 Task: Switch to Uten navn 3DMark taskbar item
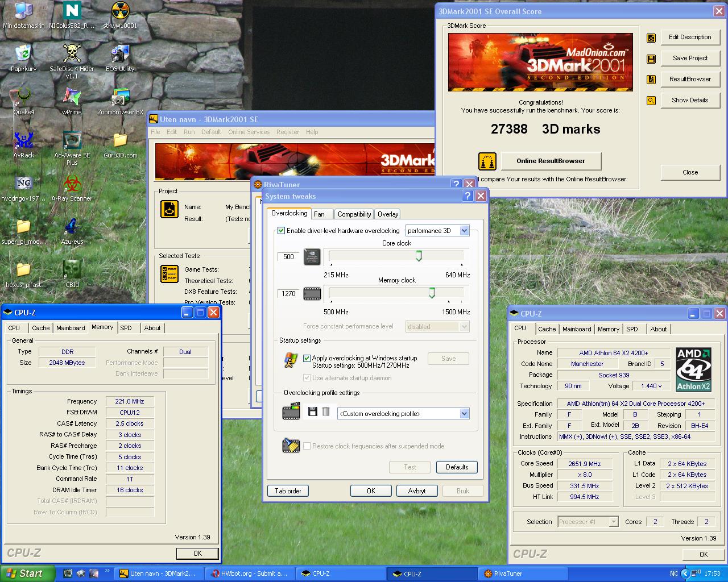pos(159,573)
